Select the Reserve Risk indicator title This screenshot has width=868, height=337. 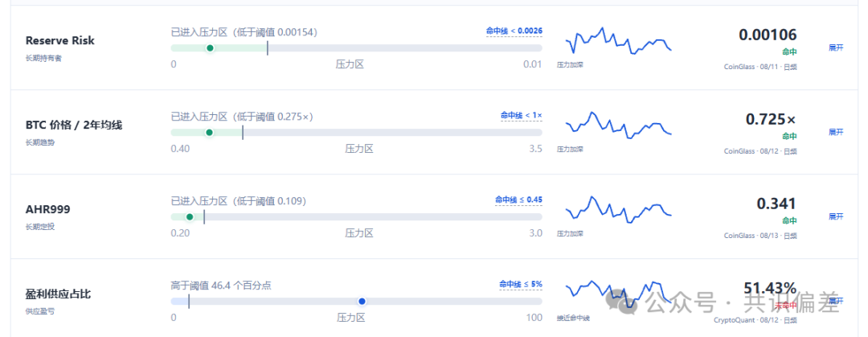59,40
